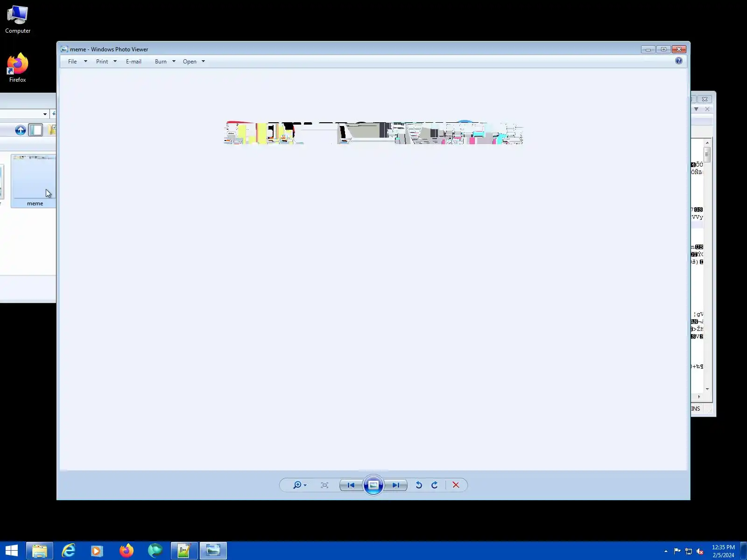Click the Actual Size button in Photo Viewer
Viewport: 747px width, 560px height.
pyautogui.click(x=324, y=485)
